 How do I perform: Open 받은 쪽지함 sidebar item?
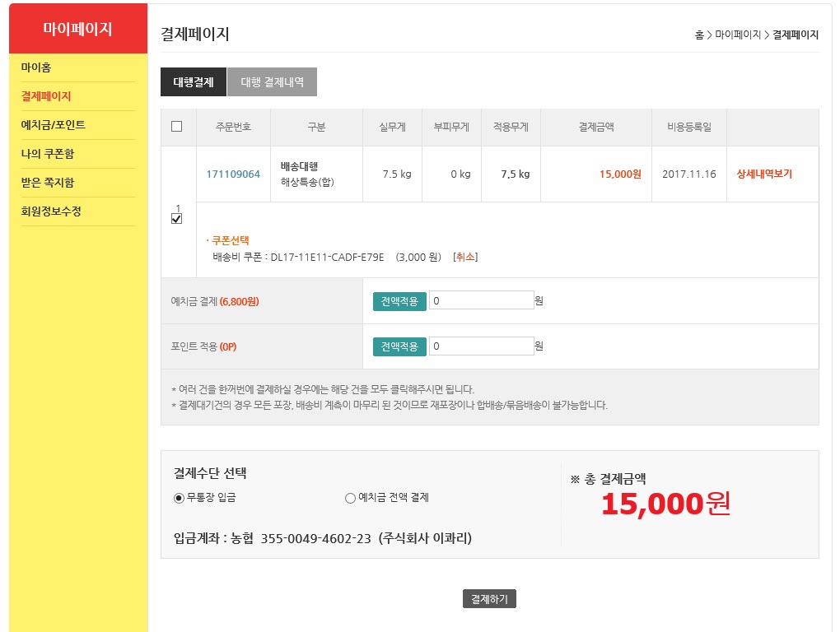click(48, 183)
